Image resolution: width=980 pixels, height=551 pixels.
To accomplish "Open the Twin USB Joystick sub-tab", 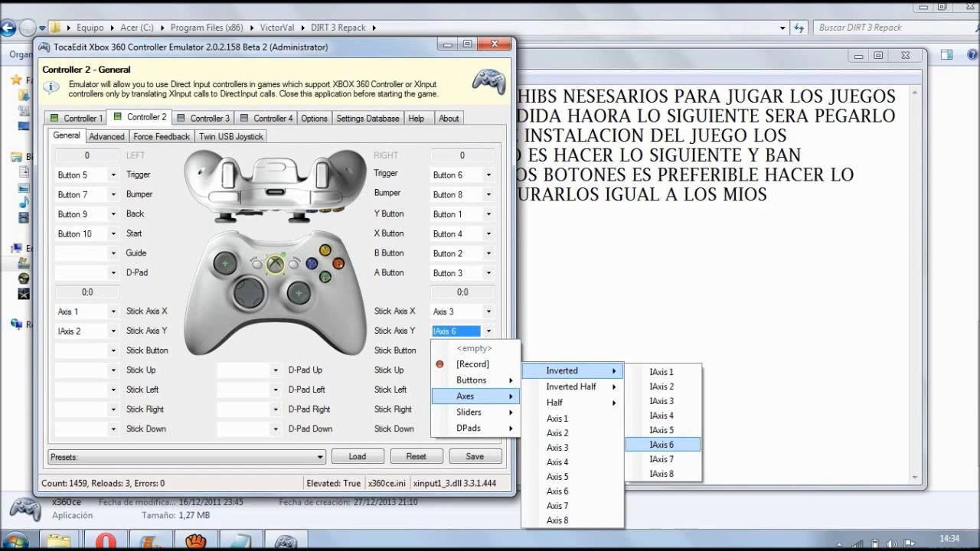I will coord(231,136).
